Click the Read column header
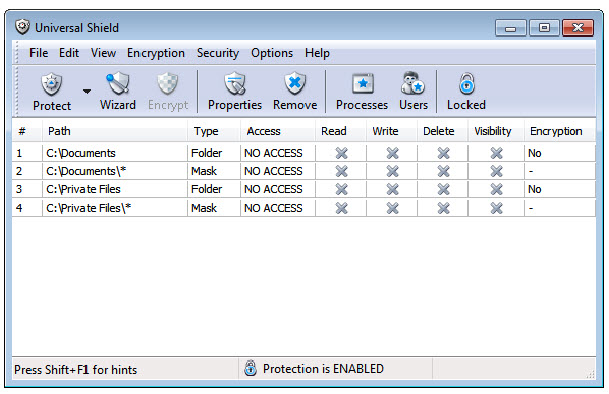 341,131
